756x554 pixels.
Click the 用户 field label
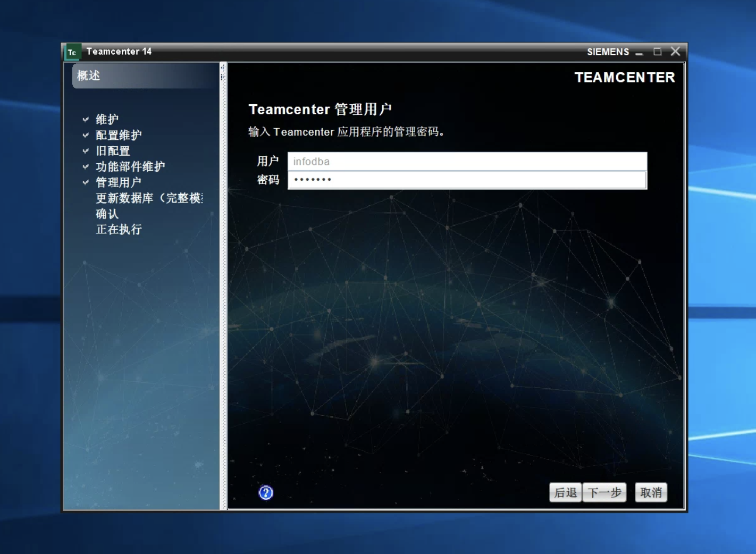click(267, 161)
